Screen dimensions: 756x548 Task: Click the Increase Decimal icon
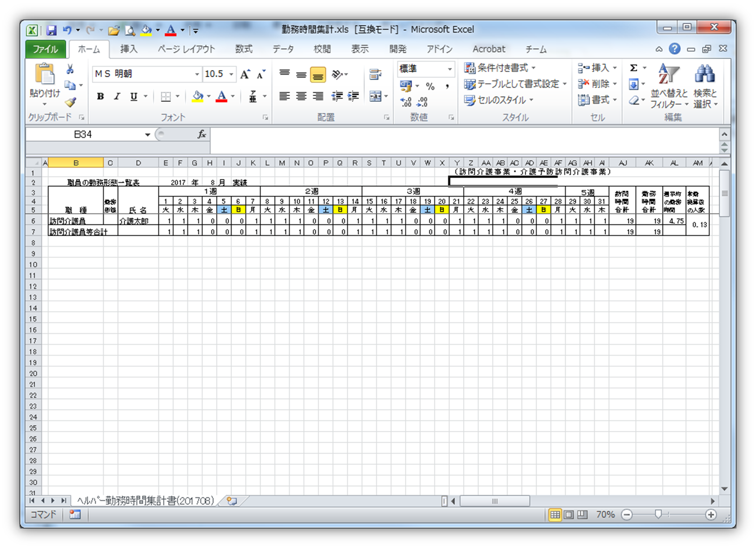coord(406,102)
